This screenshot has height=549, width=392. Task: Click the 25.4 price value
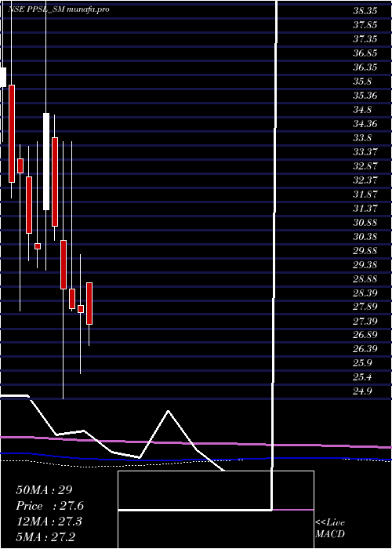tap(362, 378)
